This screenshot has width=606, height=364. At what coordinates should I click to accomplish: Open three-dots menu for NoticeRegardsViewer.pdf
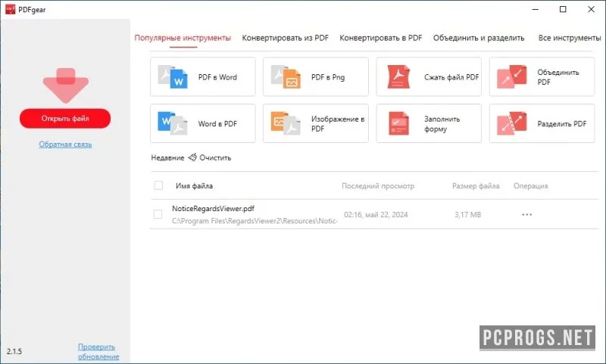coord(526,215)
